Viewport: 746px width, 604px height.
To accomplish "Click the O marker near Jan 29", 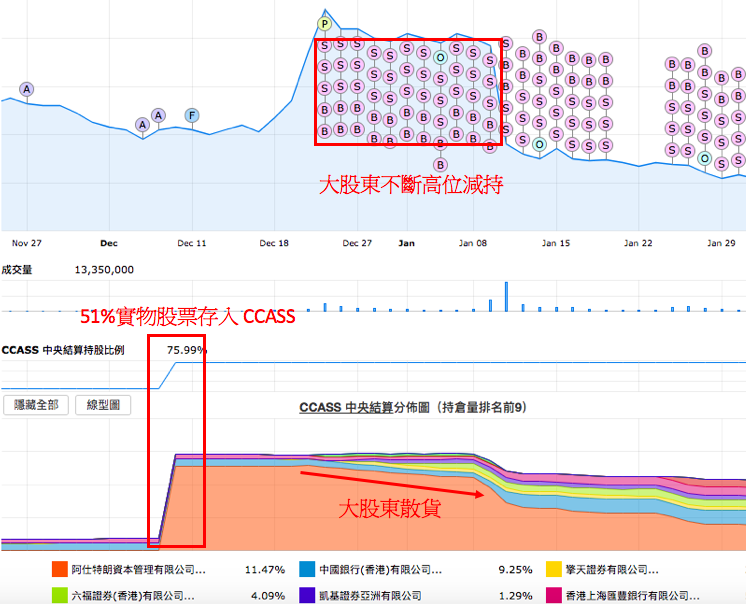I will click(x=705, y=159).
